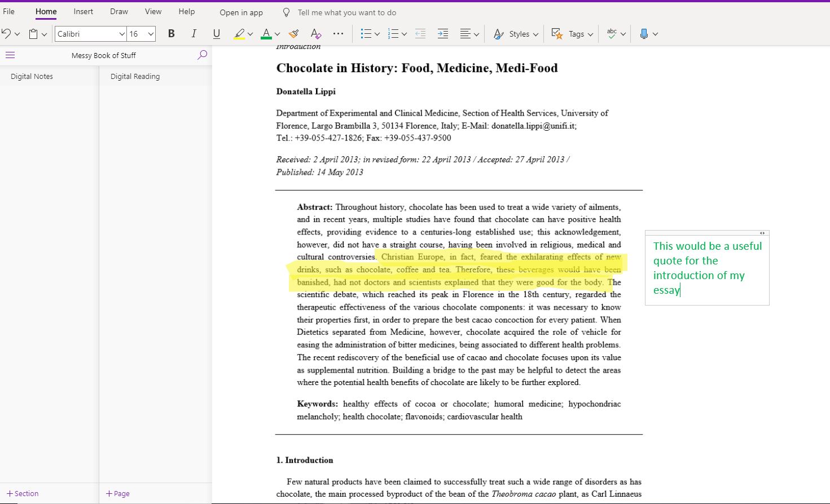Apply the yellow highlight color
The height and width of the screenshot is (504, 830).
pos(239,34)
